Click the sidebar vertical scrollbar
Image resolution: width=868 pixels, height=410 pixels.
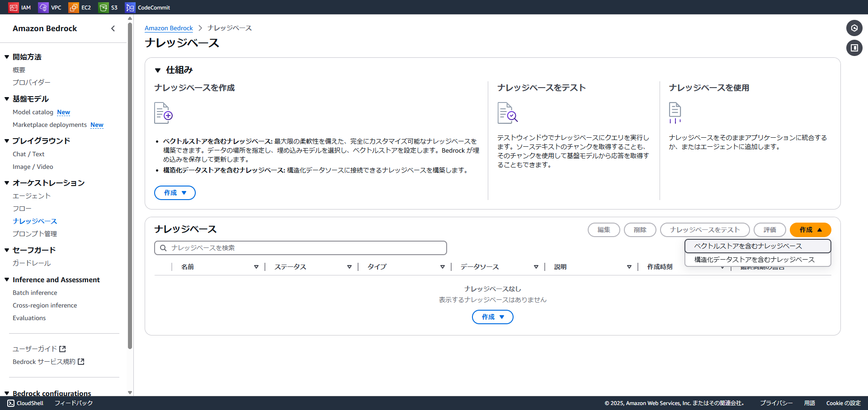pyautogui.click(x=130, y=185)
